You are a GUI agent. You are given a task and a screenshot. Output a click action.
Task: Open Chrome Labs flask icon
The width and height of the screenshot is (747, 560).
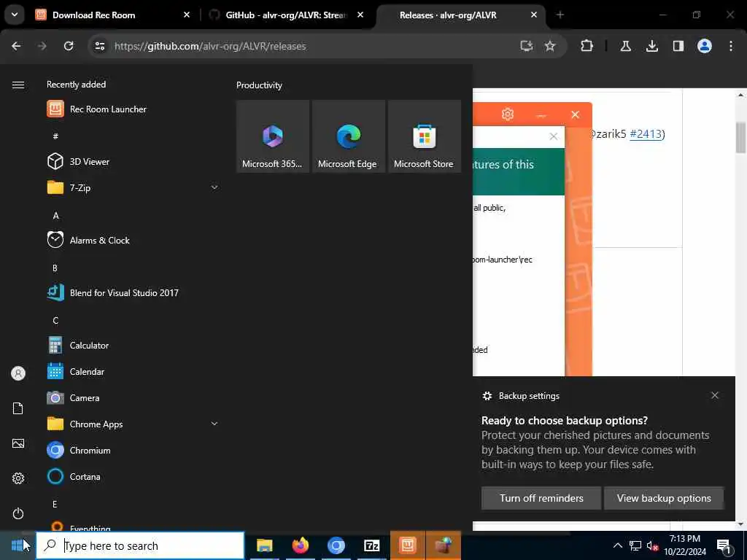[x=625, y=46]
